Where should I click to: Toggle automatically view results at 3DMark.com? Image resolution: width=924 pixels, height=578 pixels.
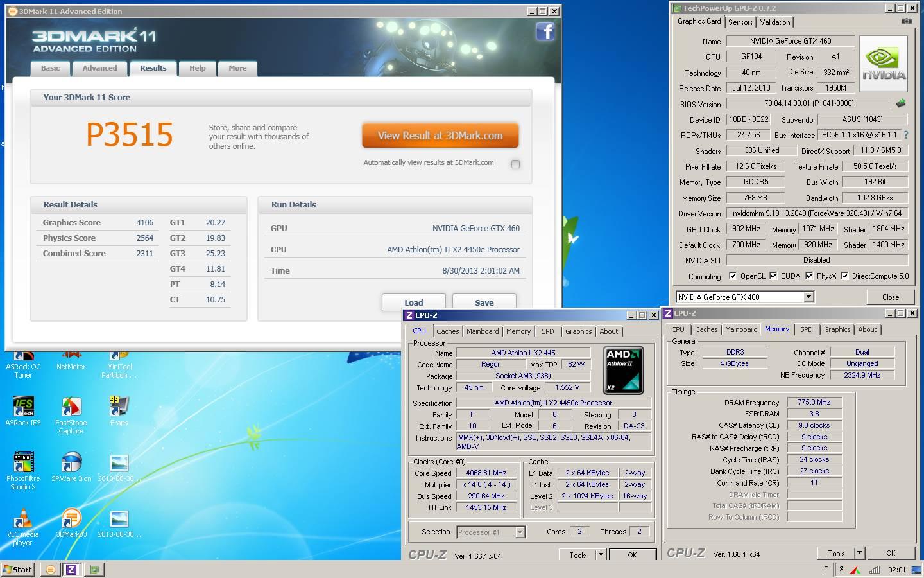(515, 164)
